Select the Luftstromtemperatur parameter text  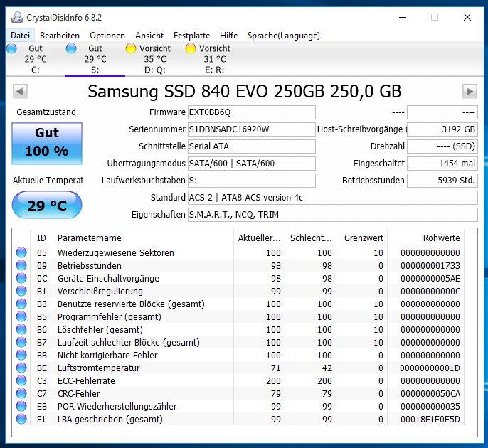[99, 368]
